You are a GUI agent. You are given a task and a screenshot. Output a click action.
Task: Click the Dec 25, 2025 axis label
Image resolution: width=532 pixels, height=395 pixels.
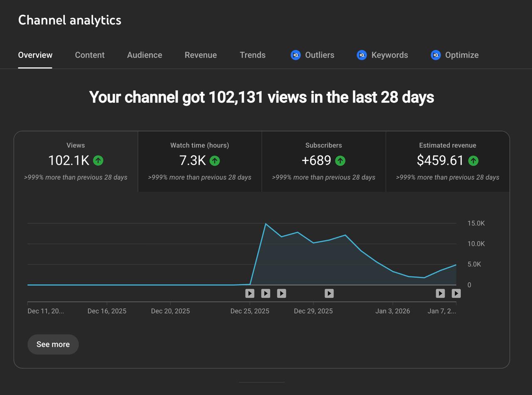tap(250, 311)
